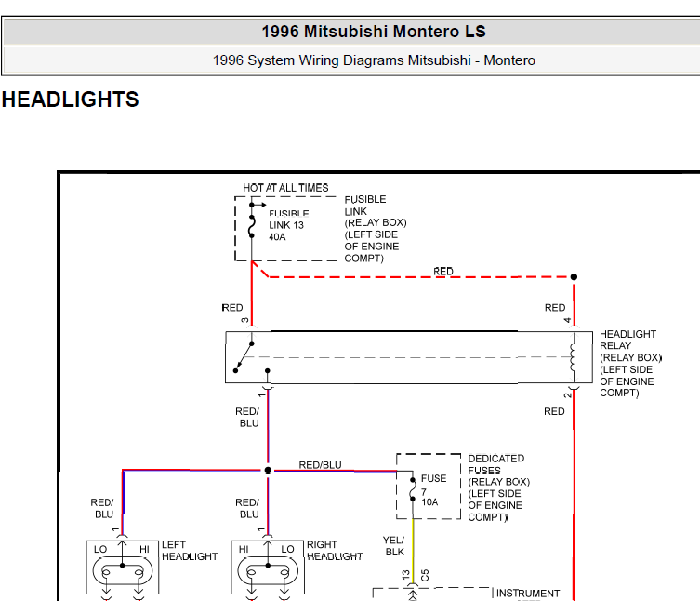Screen dimensions: 700x601
Task: Click the right headlight bulb symbol
Action: point(268,571)
